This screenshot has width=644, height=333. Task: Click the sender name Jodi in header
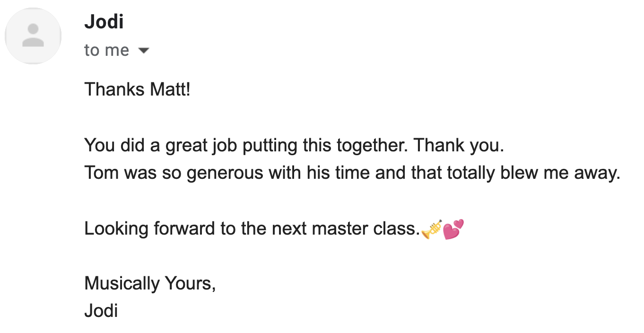[104, 22]
